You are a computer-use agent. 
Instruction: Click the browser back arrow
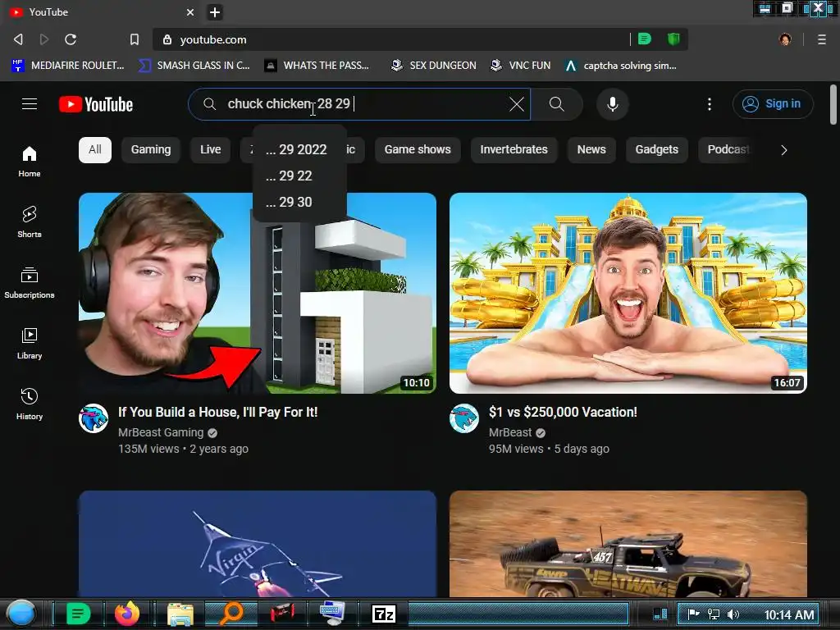(x=18, y=39)
